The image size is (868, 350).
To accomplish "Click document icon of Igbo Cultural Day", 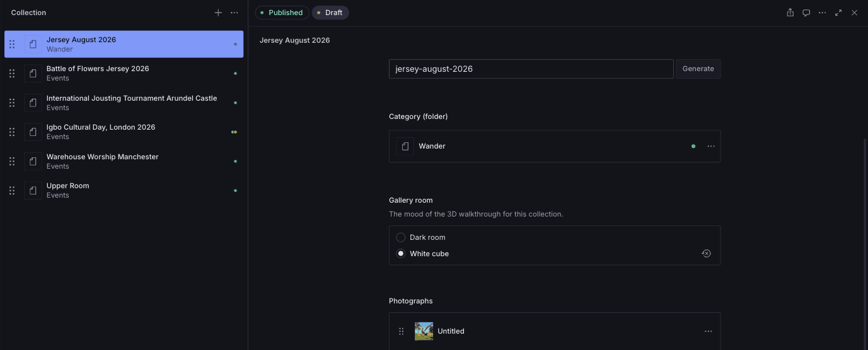I will (x=33, y=132).
